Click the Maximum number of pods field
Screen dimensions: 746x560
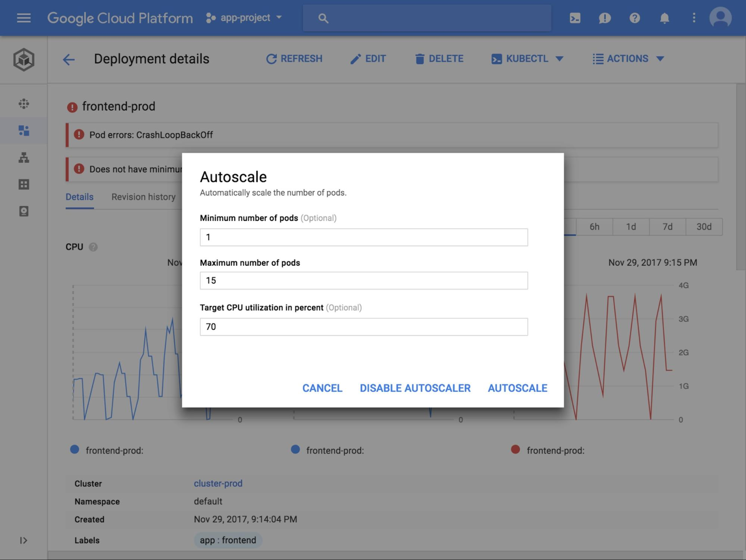tap(364, 281)
